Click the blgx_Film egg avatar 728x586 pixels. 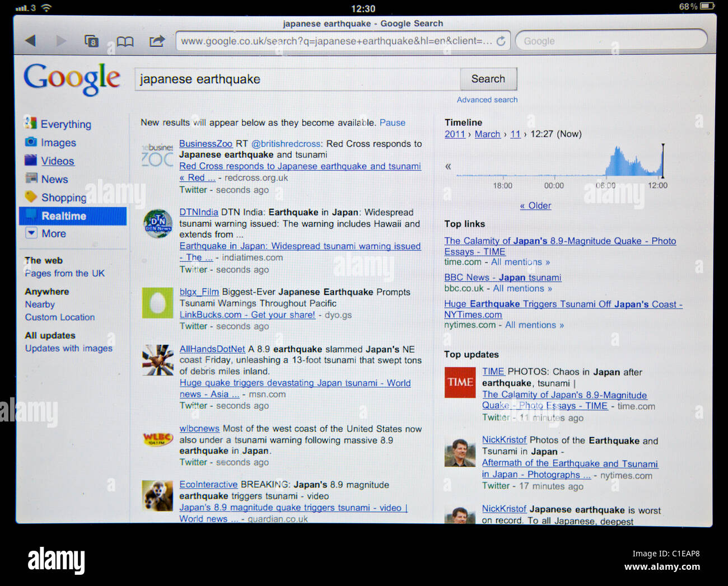[x=157, y=303]
